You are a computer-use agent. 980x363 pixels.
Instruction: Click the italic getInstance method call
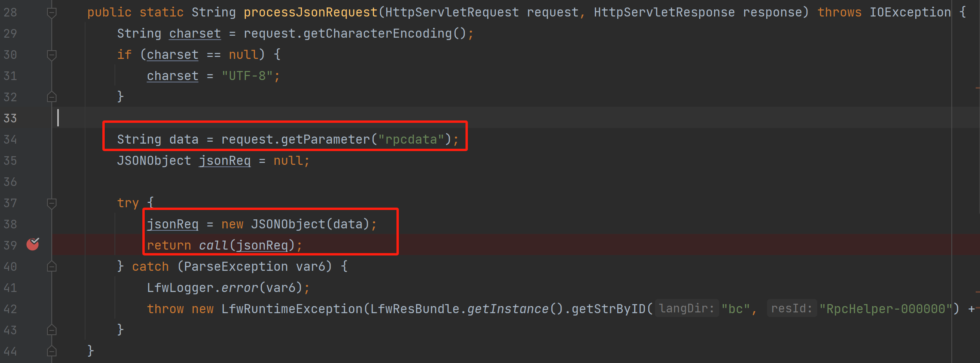(507, 309)
